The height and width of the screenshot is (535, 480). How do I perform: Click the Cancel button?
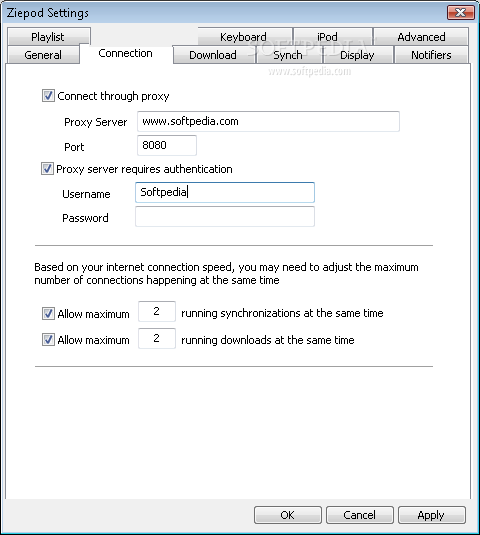pyautogui.click(x=360, y=515)
